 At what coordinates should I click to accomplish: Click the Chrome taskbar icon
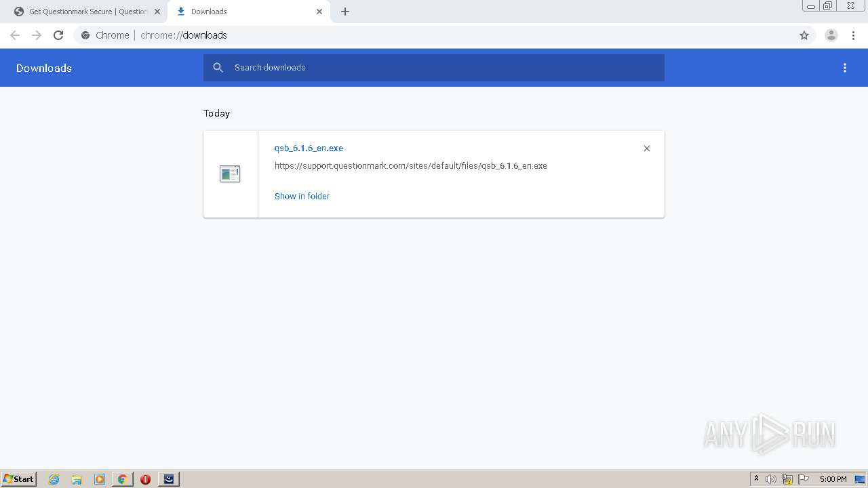pyautogui.click(x=123, y=479)
